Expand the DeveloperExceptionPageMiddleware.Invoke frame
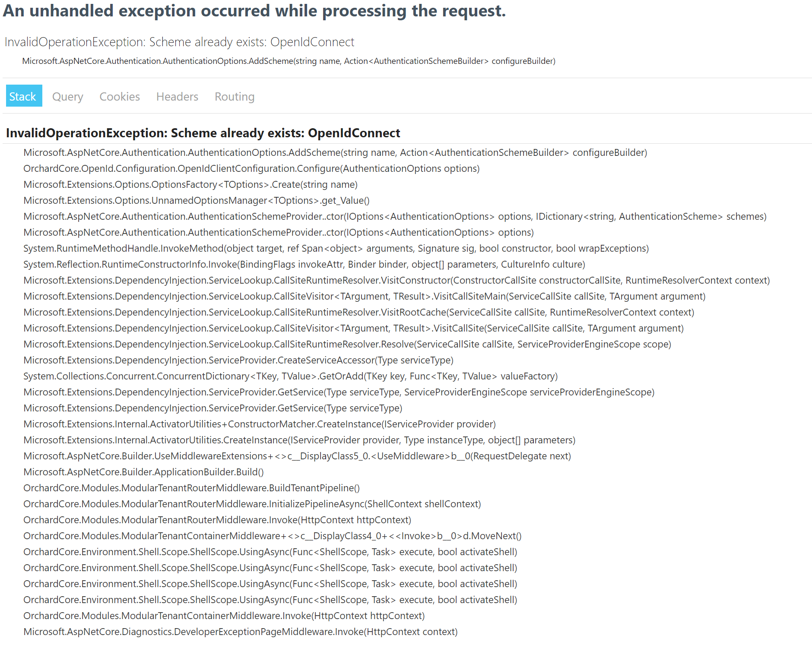812x648 pixels. pyautogui.click(x=240, y=632)
